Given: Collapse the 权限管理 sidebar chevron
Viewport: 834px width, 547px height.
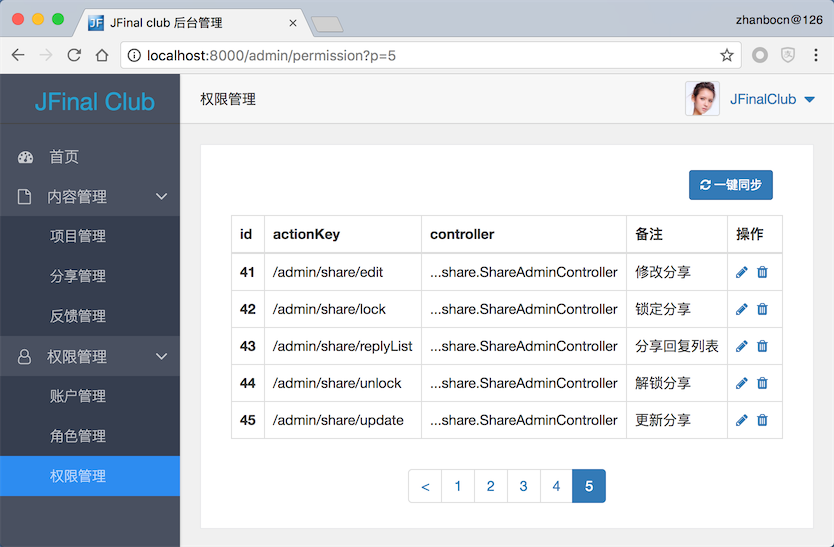Looking at the screenshot, I should (x=162, y=356).
